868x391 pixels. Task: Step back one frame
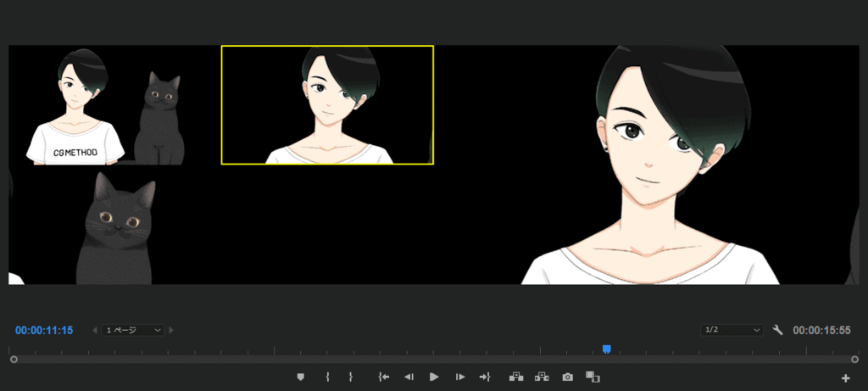(x=409, y=377)
